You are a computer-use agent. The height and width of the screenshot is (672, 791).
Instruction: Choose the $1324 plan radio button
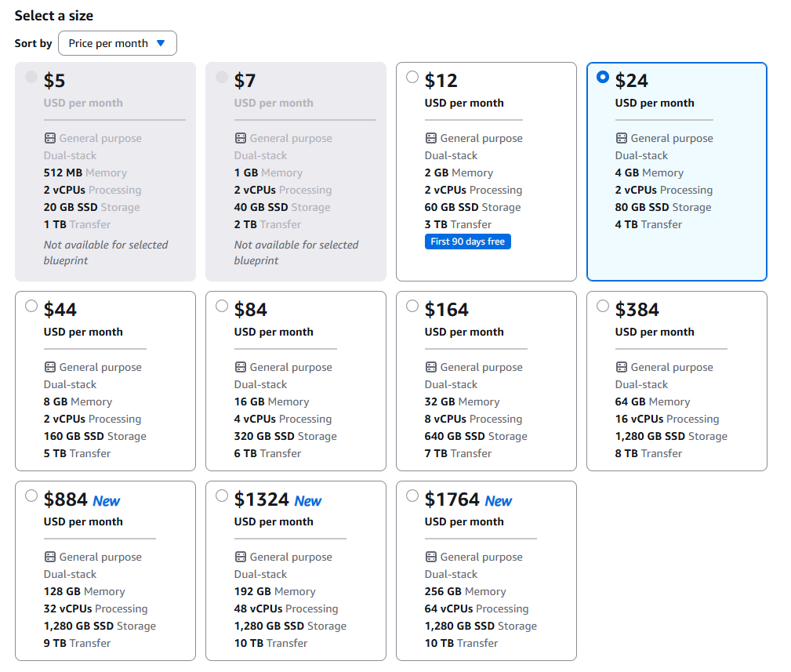click(222, 496)
